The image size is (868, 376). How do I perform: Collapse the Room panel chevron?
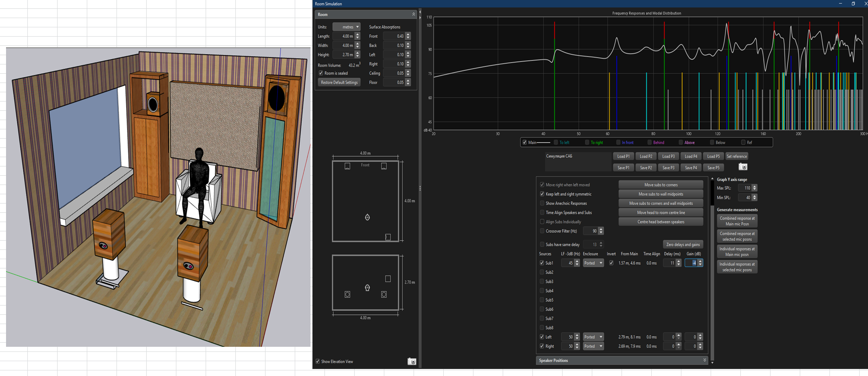pos(414,14)
